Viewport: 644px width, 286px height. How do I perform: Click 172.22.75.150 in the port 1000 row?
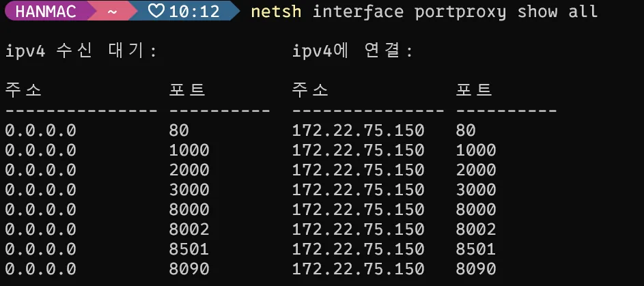pos(358,150)
